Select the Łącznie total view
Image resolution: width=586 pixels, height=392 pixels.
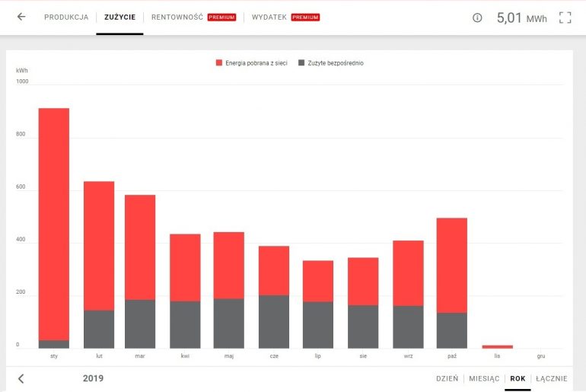[x=551, y=378]
